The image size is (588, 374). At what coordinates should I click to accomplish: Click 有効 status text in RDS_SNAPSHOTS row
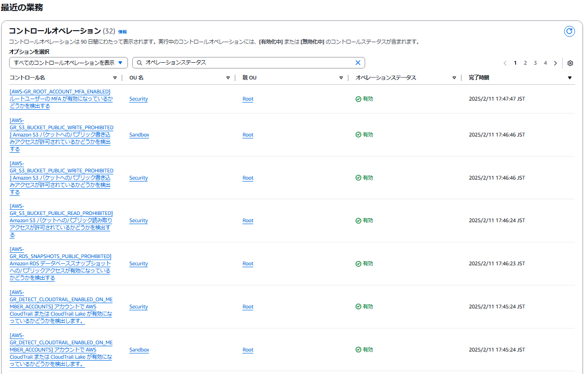point(368,264)
